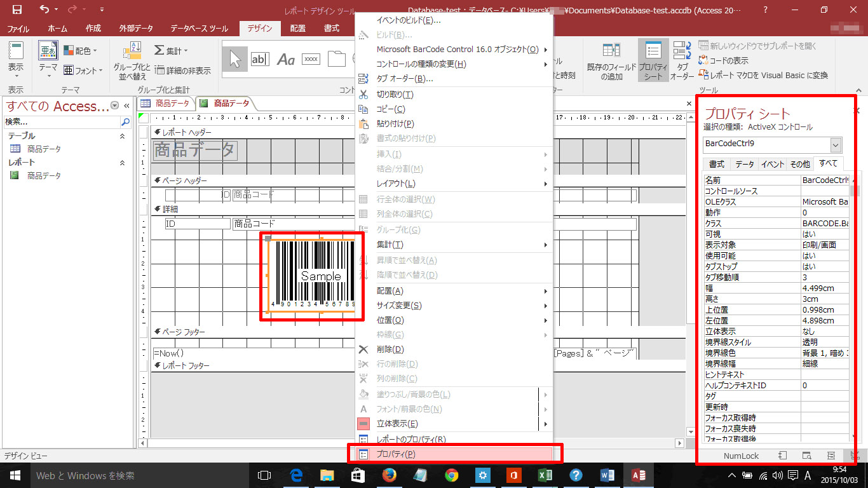The width and height of the screenshot is (868, 488).
Task: Click the Undo arrow in quick access toolbar
Action: coord(44,10)
